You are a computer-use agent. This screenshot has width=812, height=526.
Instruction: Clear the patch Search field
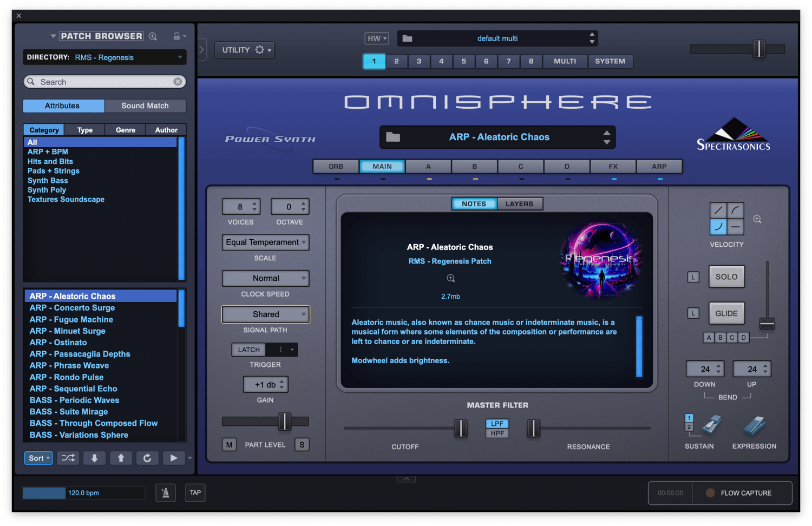(x=178, y=82)
